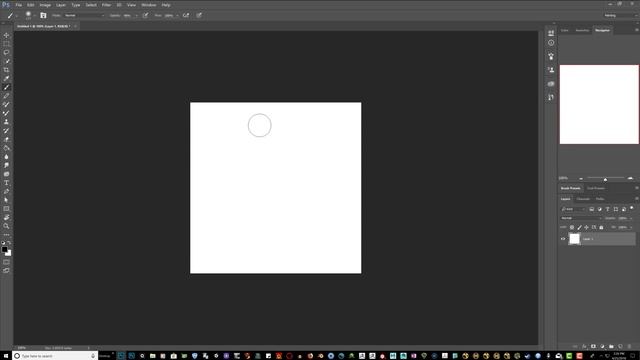The height and width of the screenshot is (360, 640).
Task: Open the Window menu
Action: (149, 5)
